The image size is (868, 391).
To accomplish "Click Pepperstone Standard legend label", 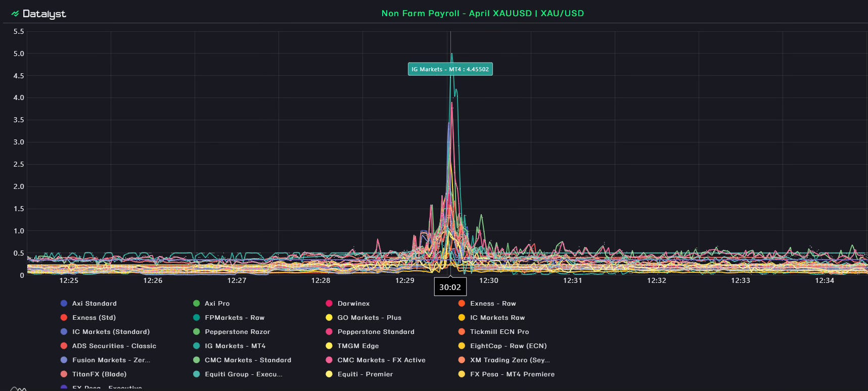I will (376, 332).
